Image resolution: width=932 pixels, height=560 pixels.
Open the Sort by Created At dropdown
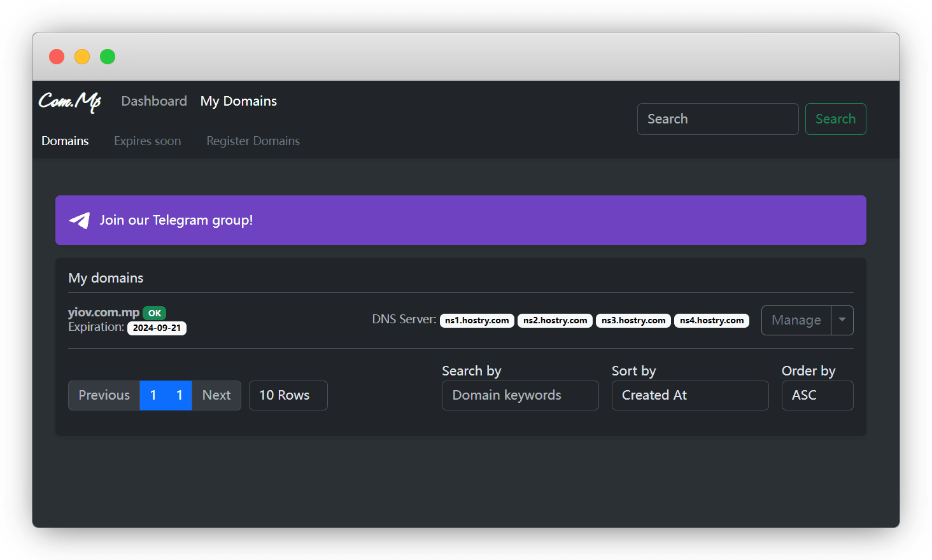(689, 395)
